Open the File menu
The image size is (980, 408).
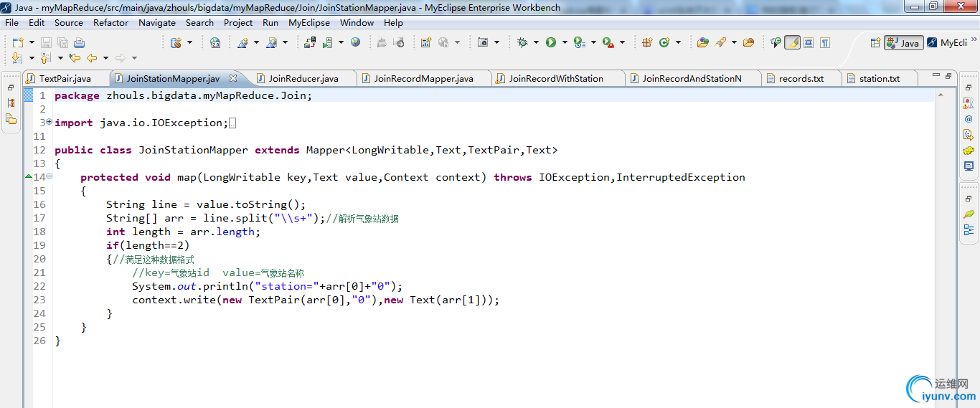11,22
